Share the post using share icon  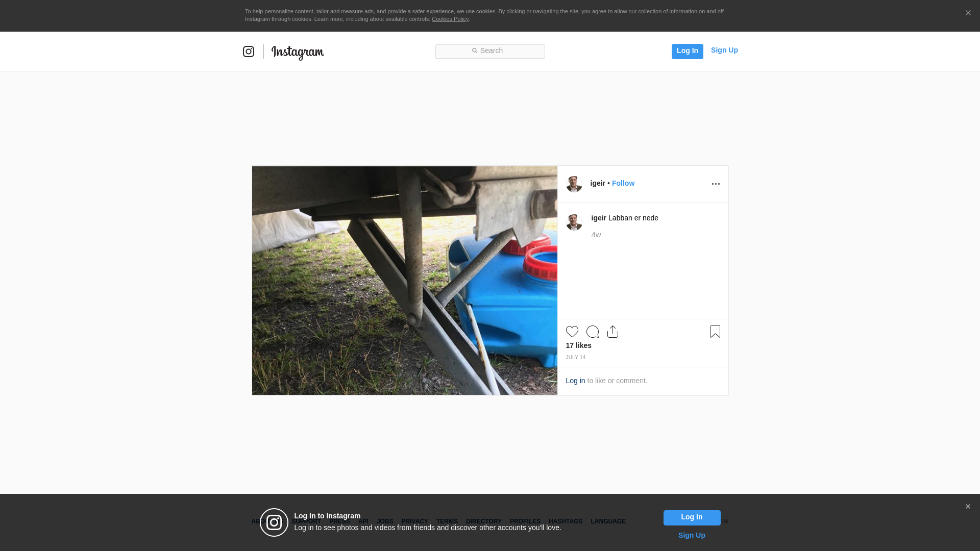[612, 332]
